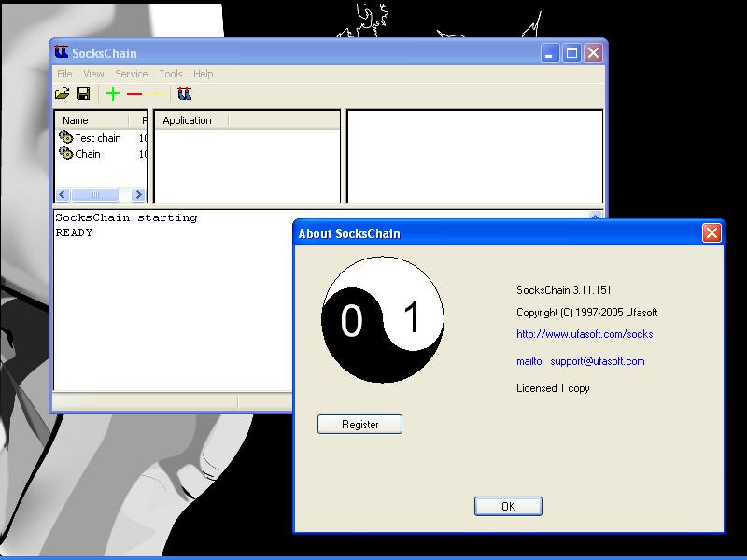Maximize the SocksChain main window
Viewport: 747px width, 560px height.
(x=571, y=53)
